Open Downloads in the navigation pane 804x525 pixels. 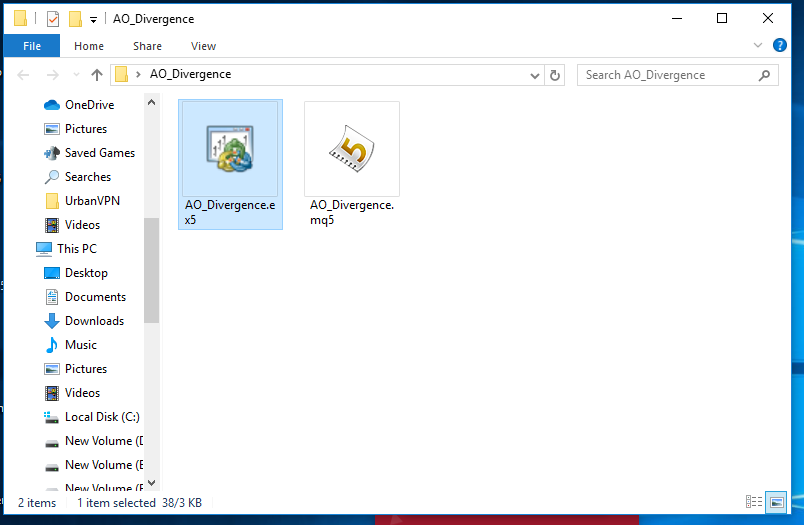94,321
